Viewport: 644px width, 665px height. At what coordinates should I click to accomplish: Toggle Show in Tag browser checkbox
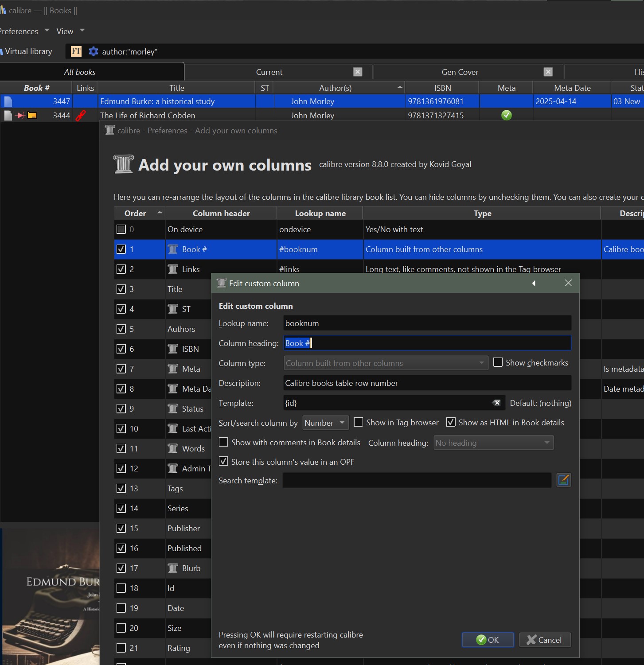(x=359, y=422)
